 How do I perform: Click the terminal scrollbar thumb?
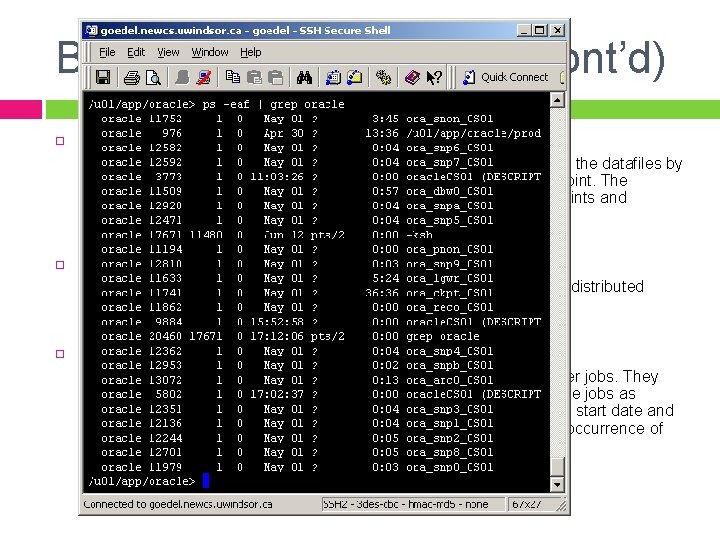click(557, 467)
